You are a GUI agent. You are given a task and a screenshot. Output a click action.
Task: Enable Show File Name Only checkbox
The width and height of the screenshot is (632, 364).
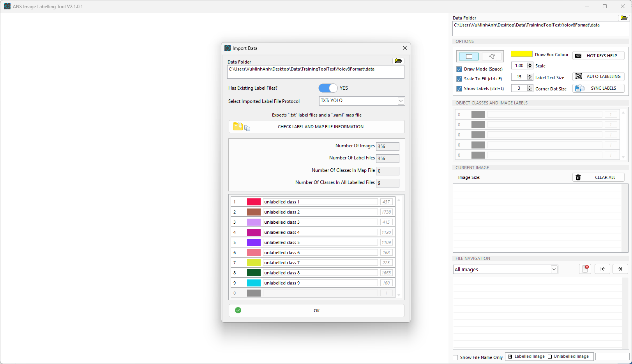(455, 357)
